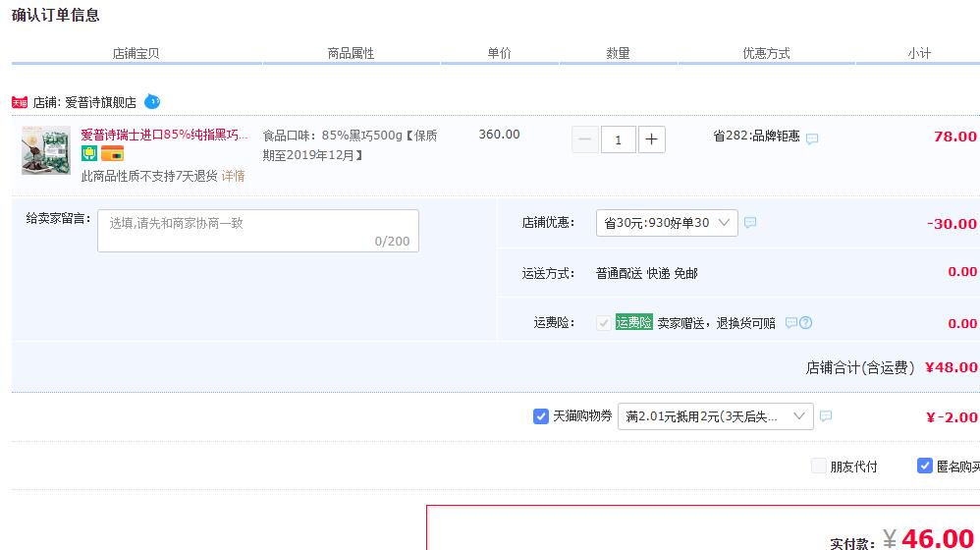Click the 商品属性 column header

[x=351, y=54]
